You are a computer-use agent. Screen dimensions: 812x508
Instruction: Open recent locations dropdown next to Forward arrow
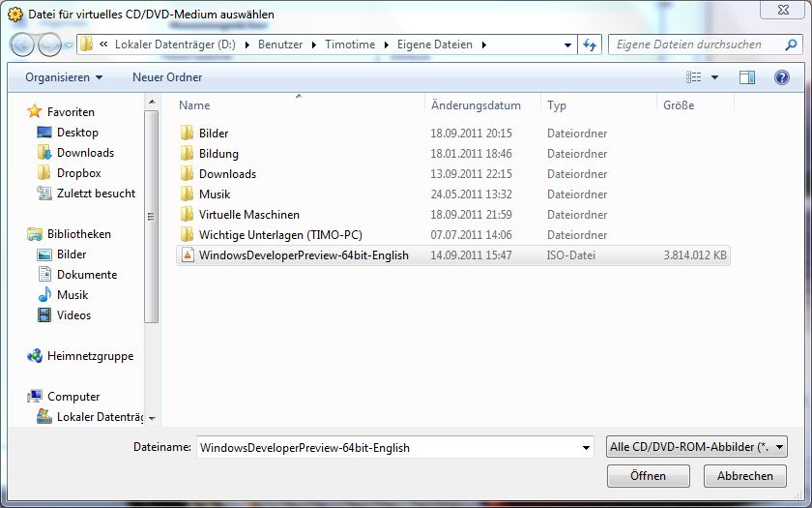point(69,45)
